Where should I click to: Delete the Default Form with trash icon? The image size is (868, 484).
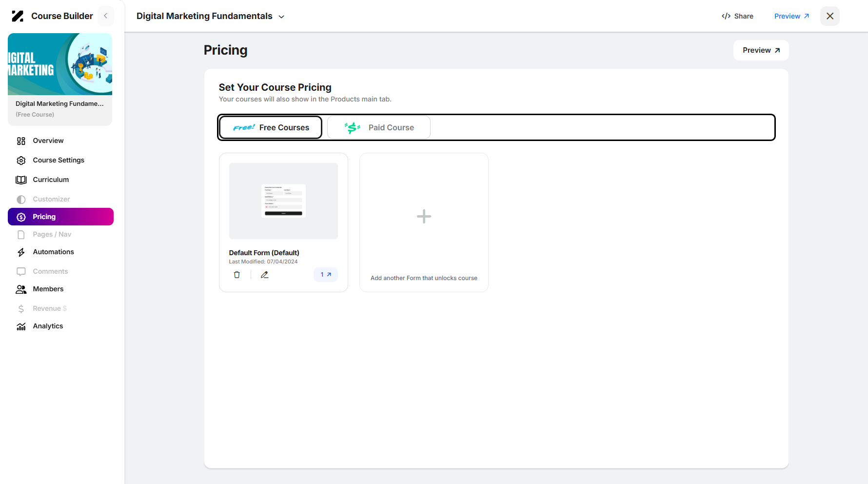click(x=237, y=275)
